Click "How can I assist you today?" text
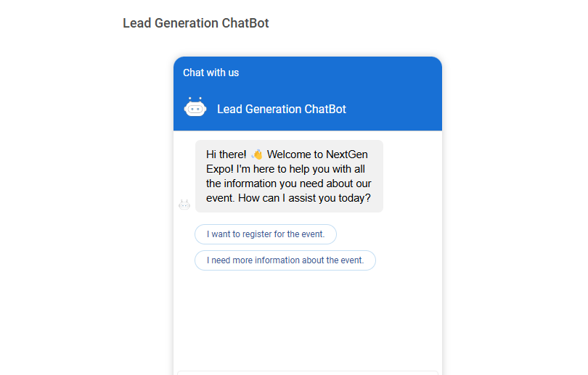Screen dimensions: 588x375 coord(304,198)
